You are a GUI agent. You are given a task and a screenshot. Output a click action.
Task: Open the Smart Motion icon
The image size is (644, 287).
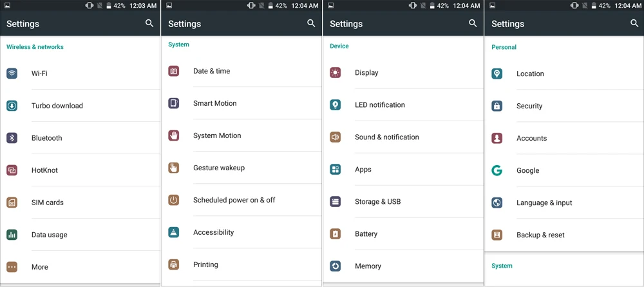174,103
